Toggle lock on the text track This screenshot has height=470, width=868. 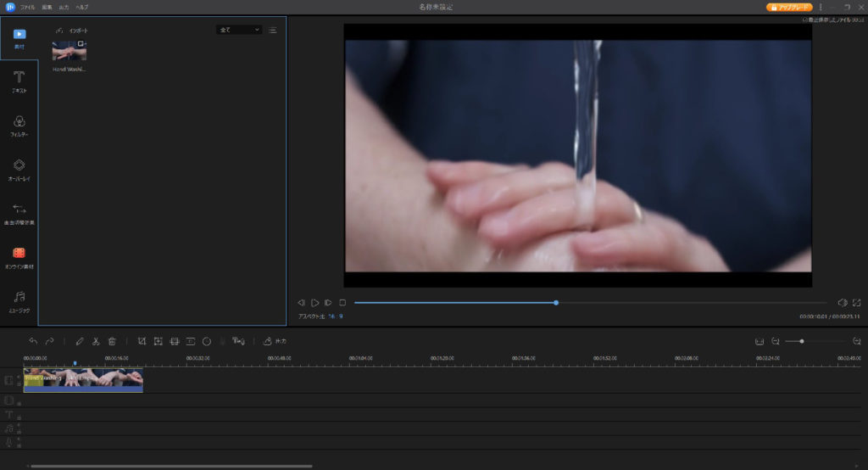(19, 418)
